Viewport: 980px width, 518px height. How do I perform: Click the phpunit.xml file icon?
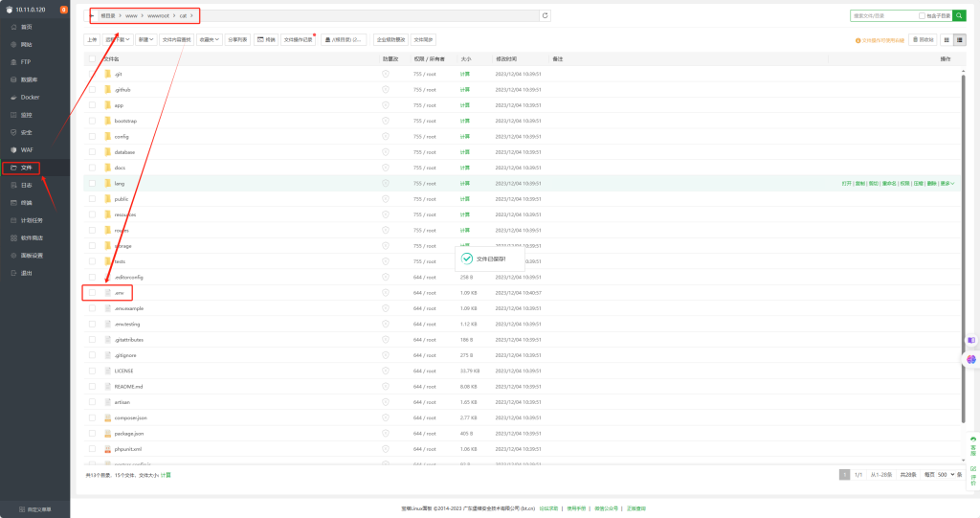pos(107,449)
